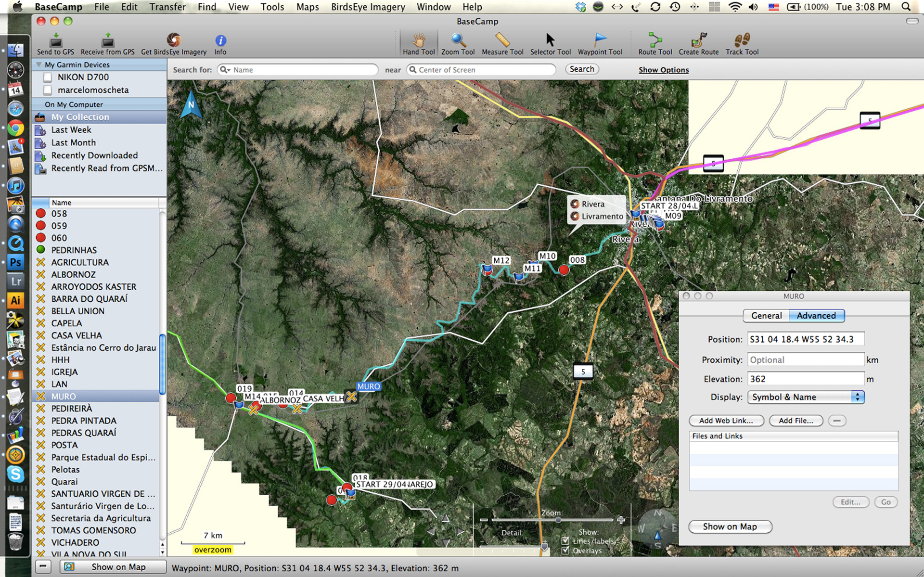924x577 pixels.
Task: Pick the Waypoint Tool flag
Action: (x=600, y=40)
